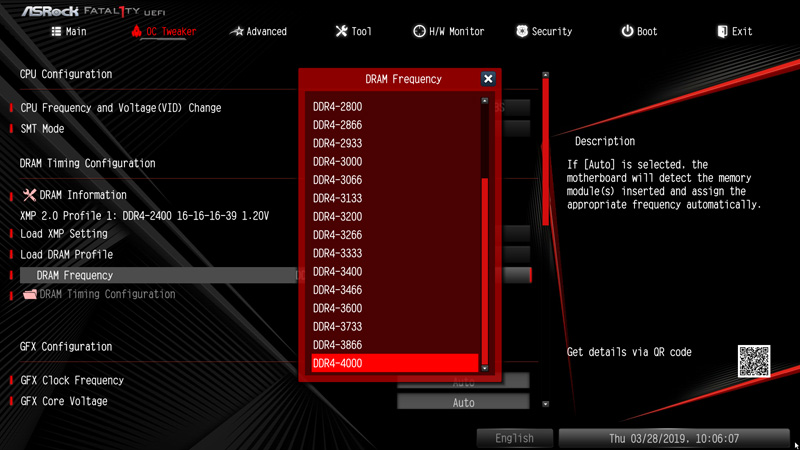Pick DDR4-3266 from the list

395,235
